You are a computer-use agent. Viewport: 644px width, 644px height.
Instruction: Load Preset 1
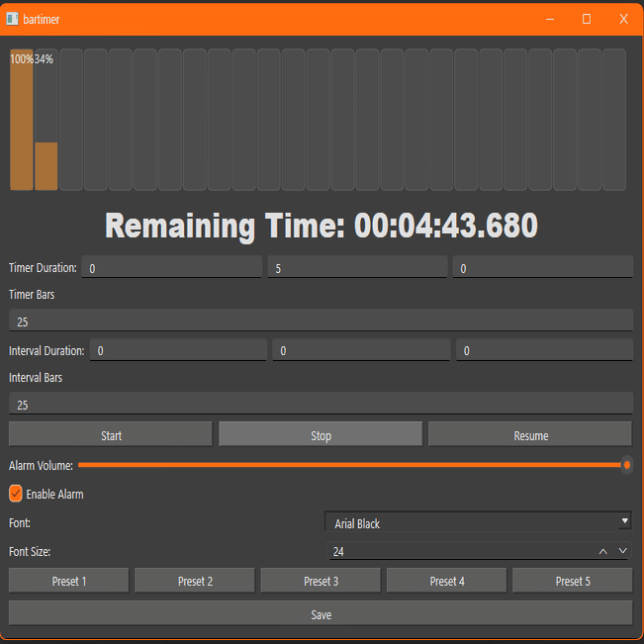tap(69, 581)
